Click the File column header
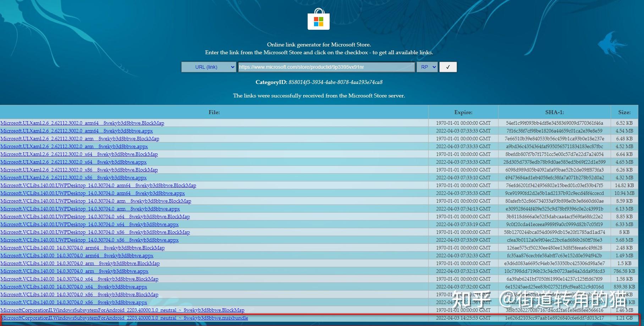 (214, 112)
